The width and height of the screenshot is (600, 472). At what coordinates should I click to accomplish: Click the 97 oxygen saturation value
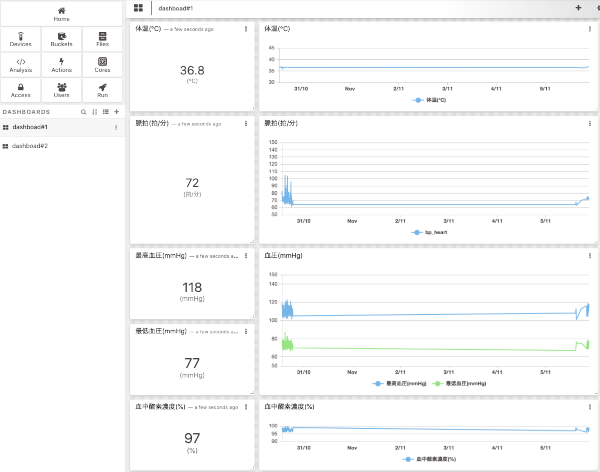[x=192, y=438]
